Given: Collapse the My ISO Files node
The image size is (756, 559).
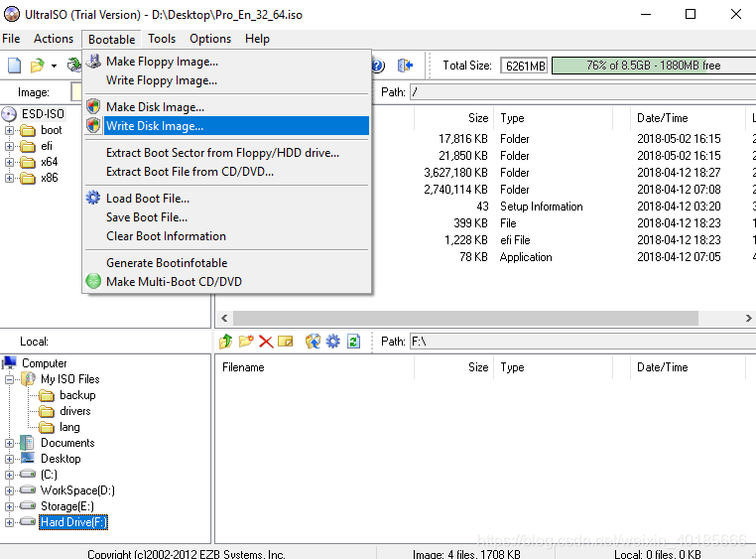Looking at the screenshot, I should point(9,379).
